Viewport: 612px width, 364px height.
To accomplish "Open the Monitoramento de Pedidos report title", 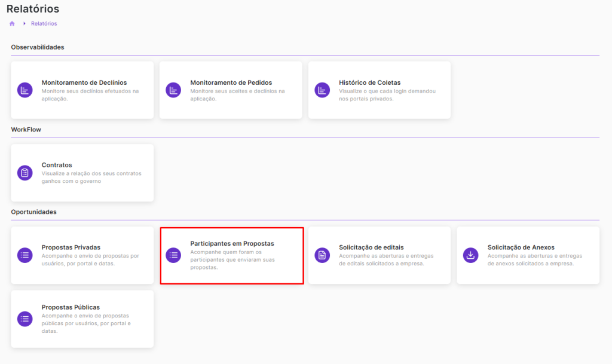I will (231, 82).
